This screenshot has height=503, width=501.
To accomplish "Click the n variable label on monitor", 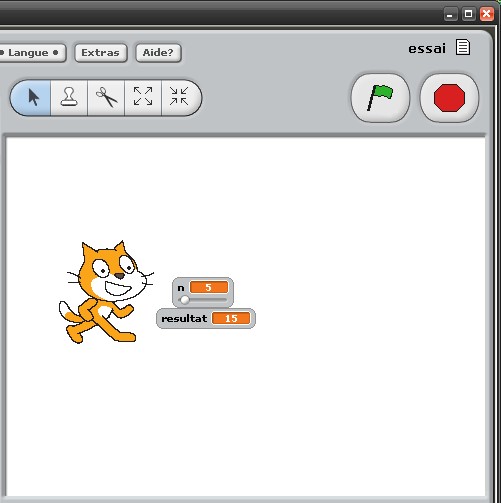I will pos(181,288).
